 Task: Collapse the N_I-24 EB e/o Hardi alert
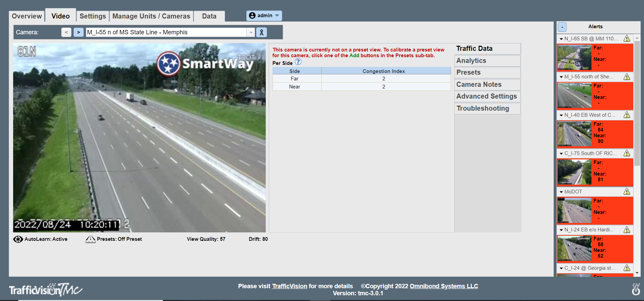coord(561,230)
